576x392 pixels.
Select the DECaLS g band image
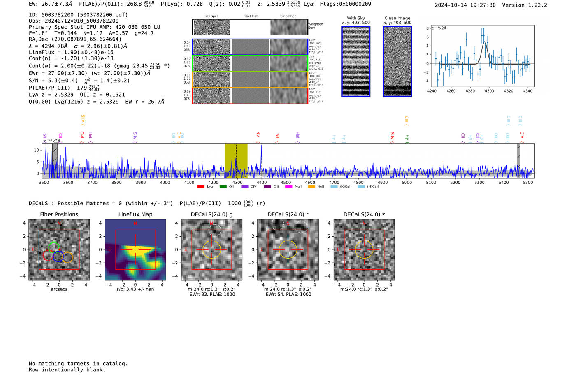pyautogui.click(x=212, y=250)
